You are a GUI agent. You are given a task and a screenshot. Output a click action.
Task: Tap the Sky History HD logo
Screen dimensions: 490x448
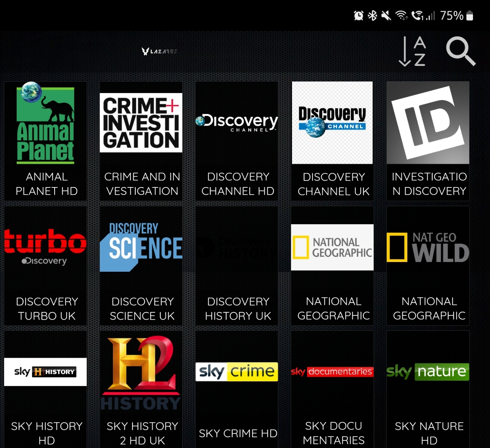point(45,372)
